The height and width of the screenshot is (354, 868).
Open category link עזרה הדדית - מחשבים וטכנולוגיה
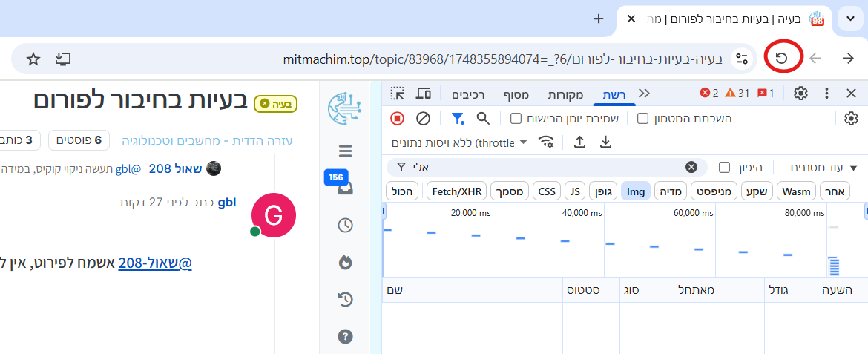coord(207,140)
